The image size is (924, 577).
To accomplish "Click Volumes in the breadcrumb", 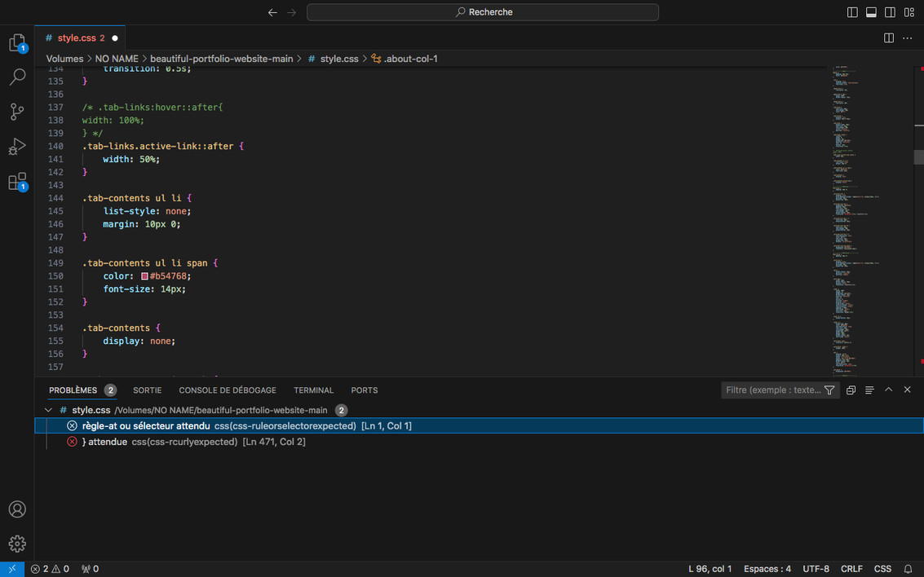I will pos(64,59).
